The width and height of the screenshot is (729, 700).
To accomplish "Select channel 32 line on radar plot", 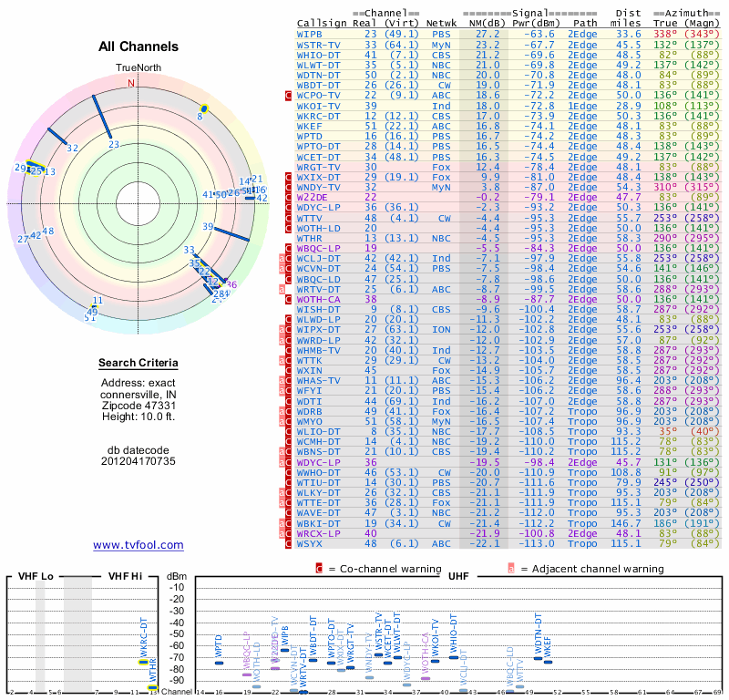I will point(57,137).
